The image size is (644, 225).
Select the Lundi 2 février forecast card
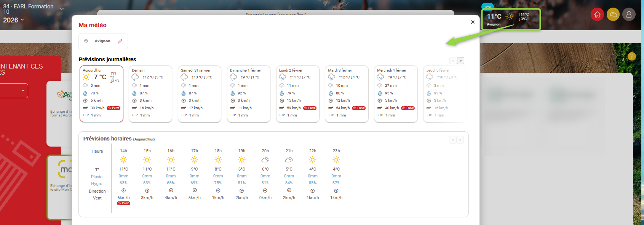[297, 94]
